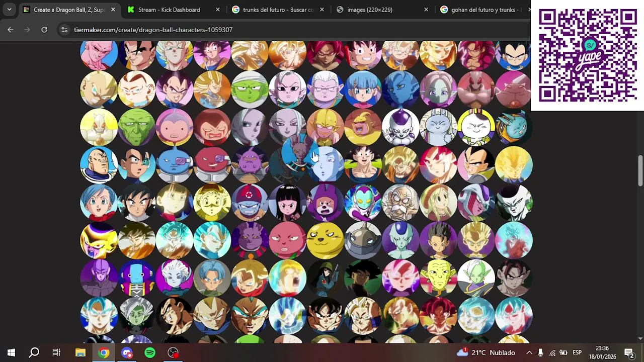Select the Magetta metal robot thumbnail
Image resolution: width=644 pixels, height=362 pixels.
[x=363, y=240]
